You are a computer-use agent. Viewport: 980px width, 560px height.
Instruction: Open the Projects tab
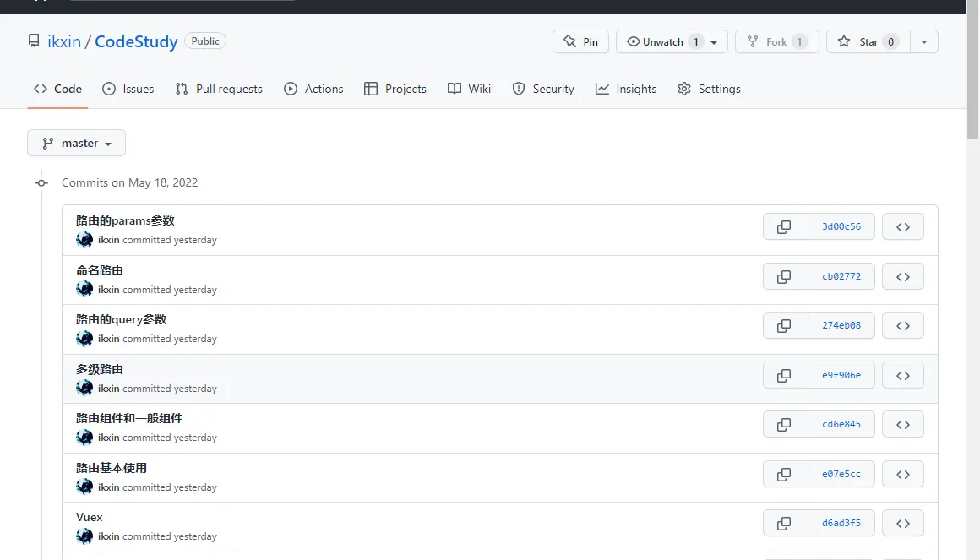pos(395,89)
